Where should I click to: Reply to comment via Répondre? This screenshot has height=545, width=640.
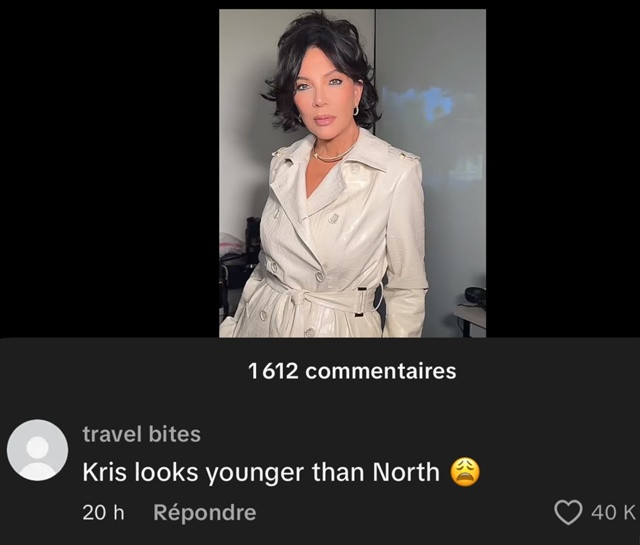204,512
